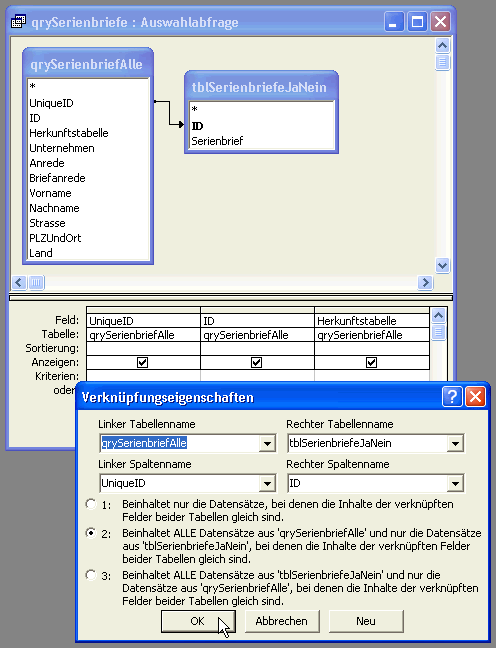496x648 pixels.
Task: Click Sortierung cell under ID column
Action: (x=257, y=349)
